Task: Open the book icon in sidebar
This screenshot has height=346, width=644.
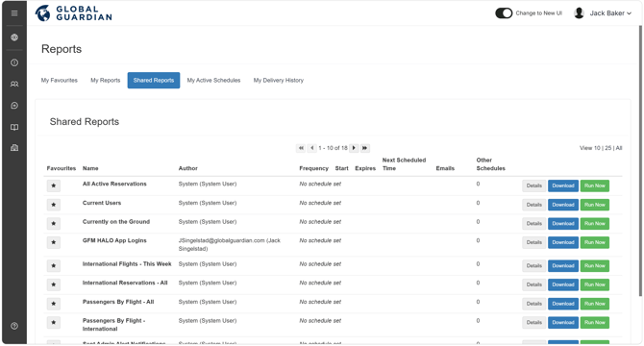Action: [14, 127]
